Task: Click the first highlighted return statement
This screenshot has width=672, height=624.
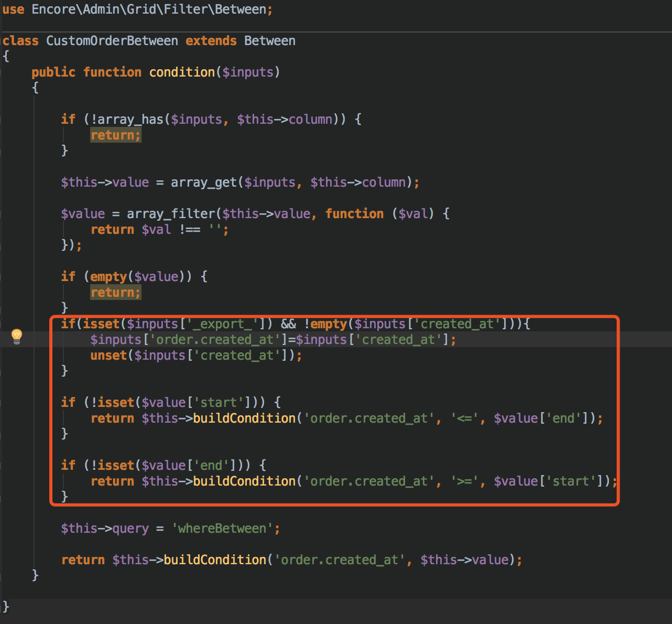Action: coord(115,135)
